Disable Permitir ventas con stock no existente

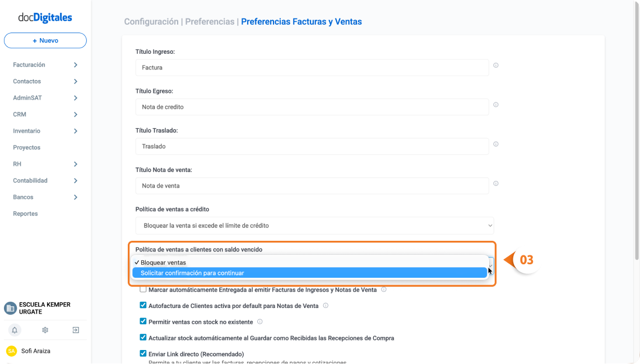pyautogui.click(x=143, y=321)
